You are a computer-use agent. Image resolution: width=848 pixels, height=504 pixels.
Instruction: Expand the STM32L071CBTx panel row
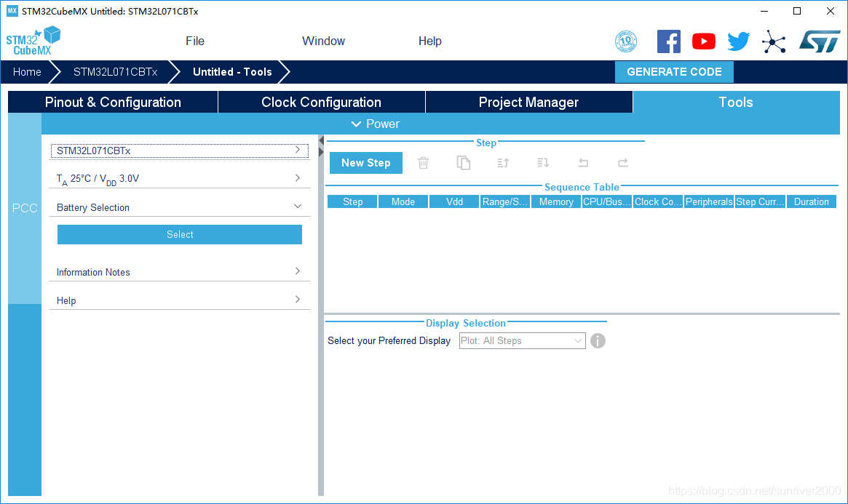(180, 151)
